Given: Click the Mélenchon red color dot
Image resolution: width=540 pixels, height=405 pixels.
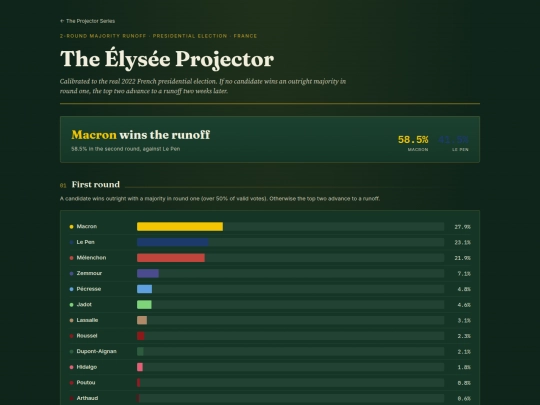Looking at the screenshot, I should pos(72,258).
